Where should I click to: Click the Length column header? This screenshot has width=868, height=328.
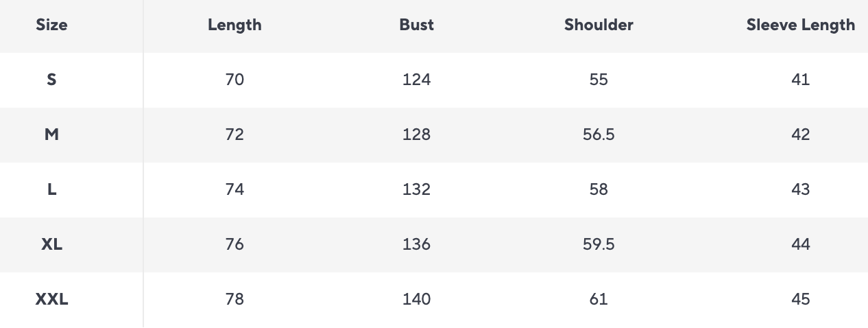234,25
